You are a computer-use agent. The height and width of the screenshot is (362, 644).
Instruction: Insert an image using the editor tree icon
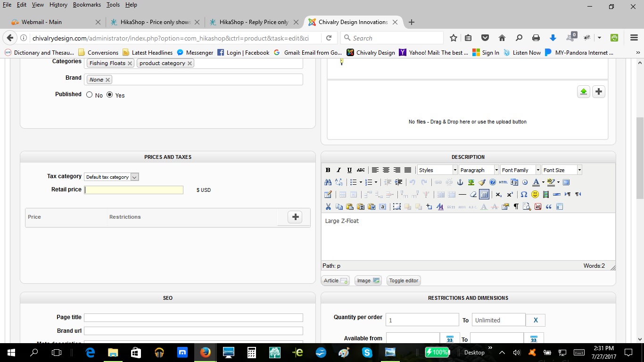pyautogui.click(x=471, y=182)
